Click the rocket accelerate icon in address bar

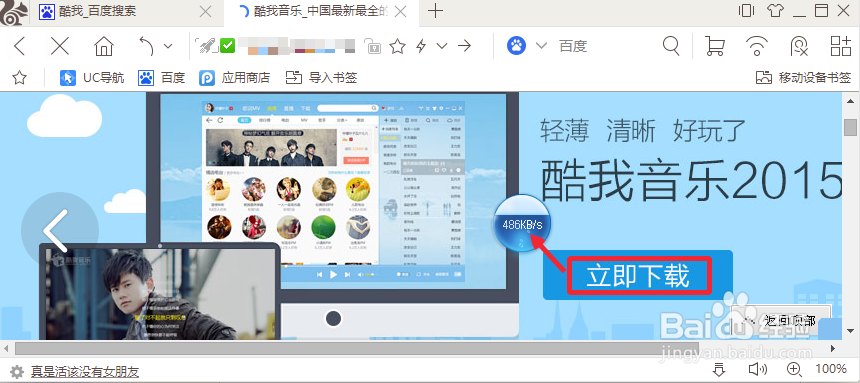point(208,46)
